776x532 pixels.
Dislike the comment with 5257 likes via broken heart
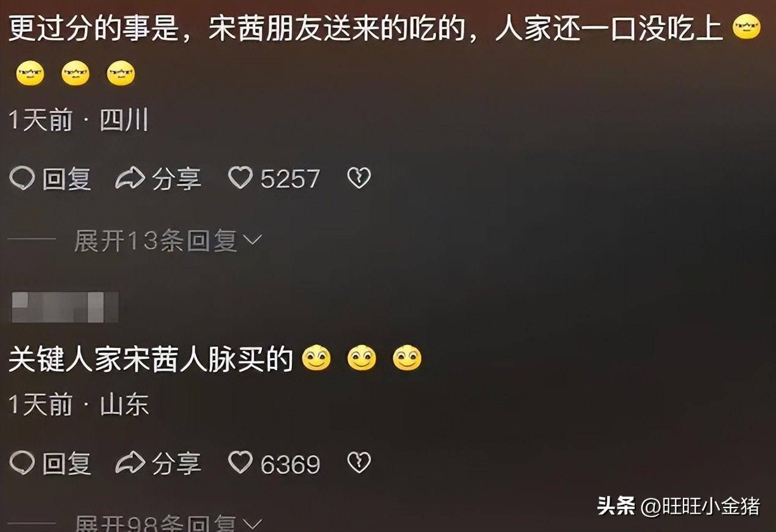[x=359, y=179]
